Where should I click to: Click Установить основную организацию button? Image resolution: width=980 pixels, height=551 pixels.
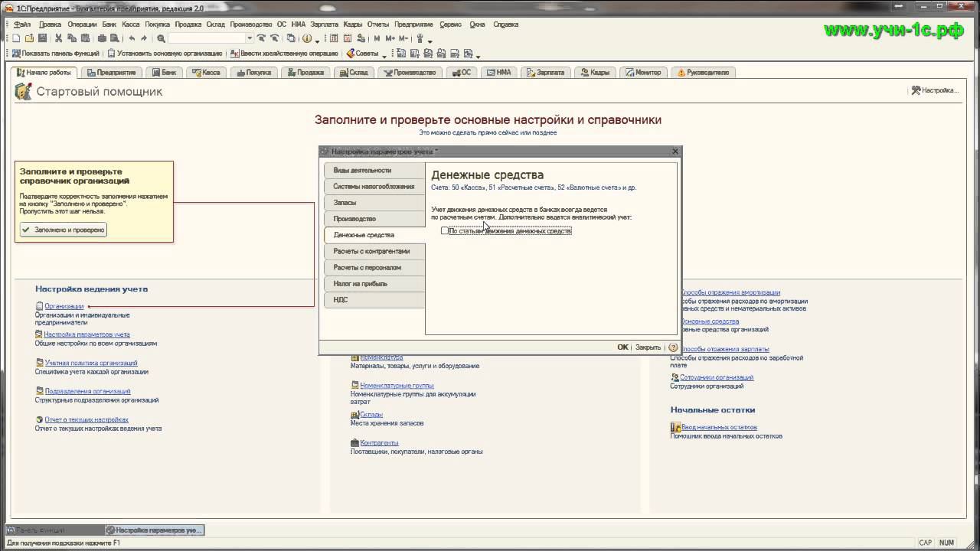point(165,54)
